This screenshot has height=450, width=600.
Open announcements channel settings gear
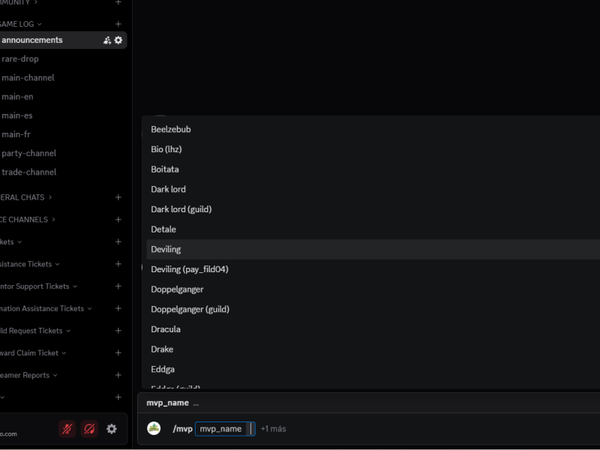[x=119, y=40]
